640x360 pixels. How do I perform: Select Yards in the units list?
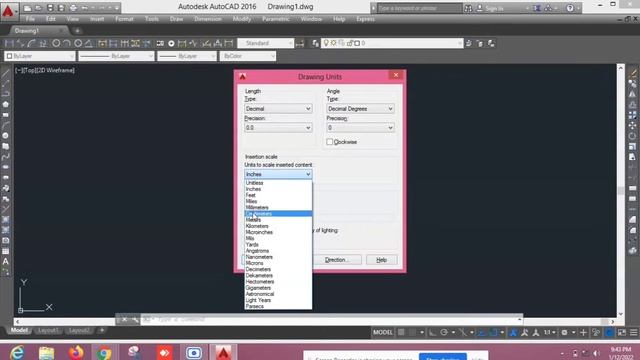coord(278,244)
